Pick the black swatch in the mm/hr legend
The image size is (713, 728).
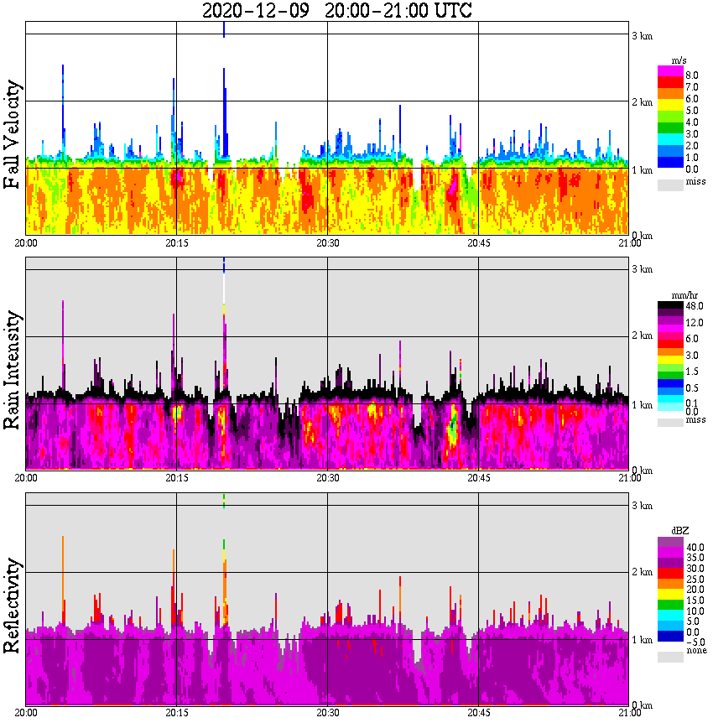(x=670, y=305)
